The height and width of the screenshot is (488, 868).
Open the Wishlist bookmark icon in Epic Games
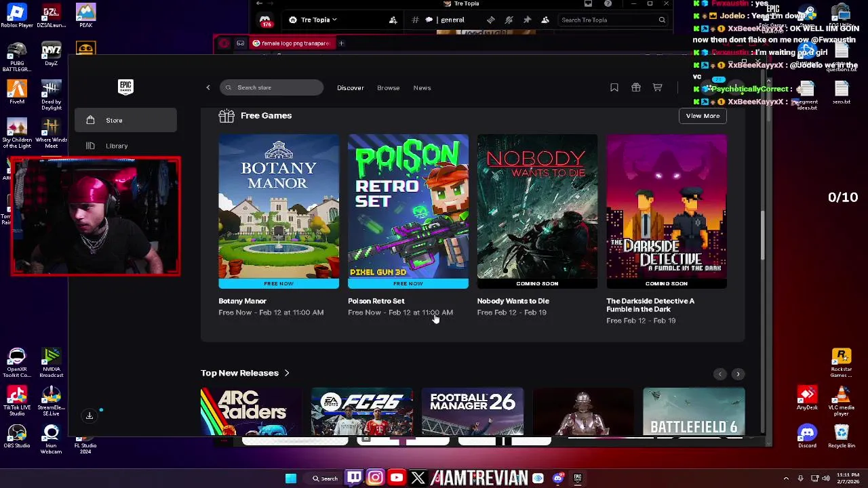tap(614, 87)
